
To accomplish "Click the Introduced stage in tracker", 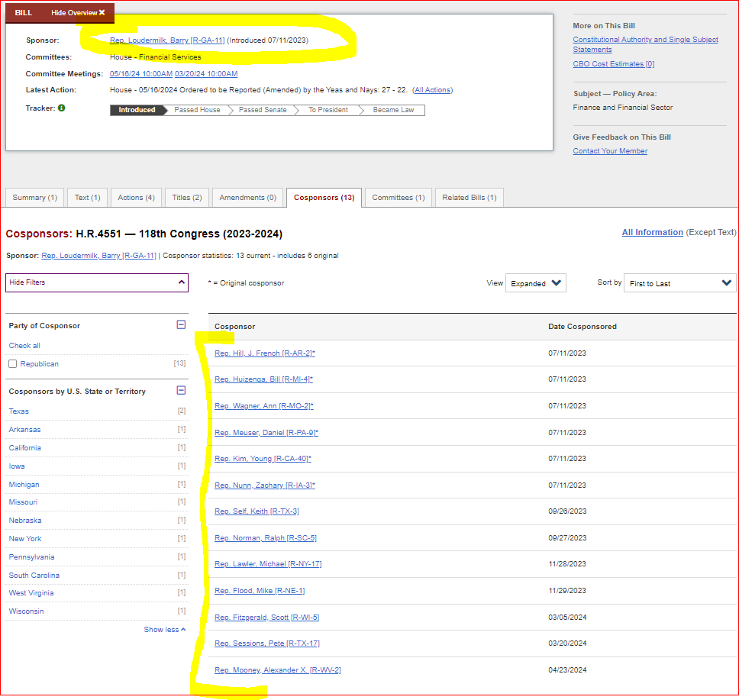I will (x=137, y=110).
